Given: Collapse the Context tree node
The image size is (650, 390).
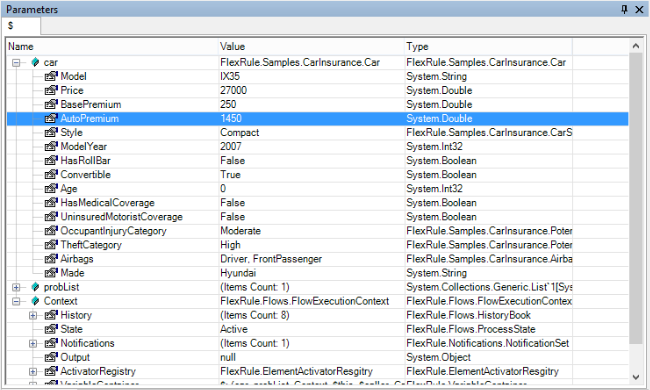Looking at the screenshot, I should pos(16,302).
